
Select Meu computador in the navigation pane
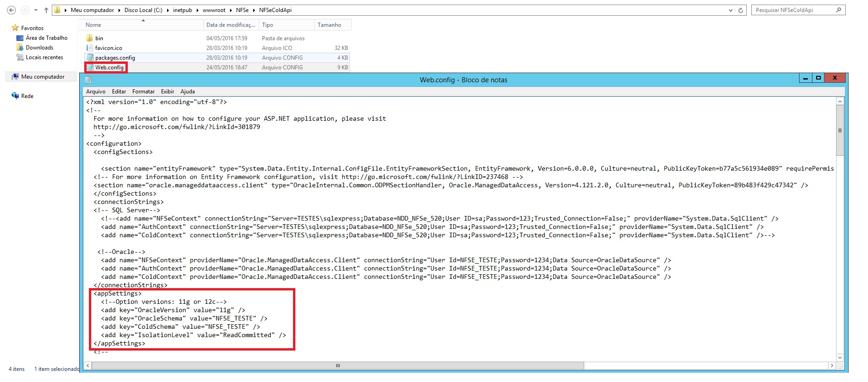pos(43,77)
